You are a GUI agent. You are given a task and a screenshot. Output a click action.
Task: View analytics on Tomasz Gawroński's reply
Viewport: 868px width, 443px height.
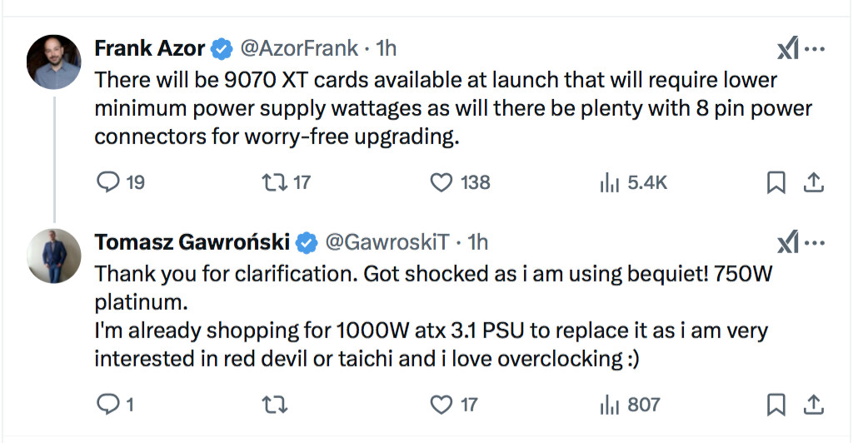pyautogui.click(x=608, y=406)
